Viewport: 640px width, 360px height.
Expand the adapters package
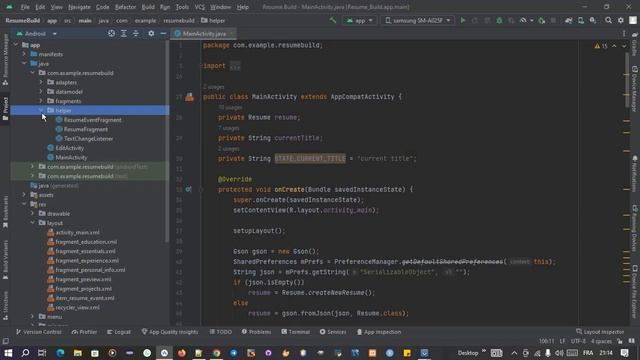click(x=40, y=82)
